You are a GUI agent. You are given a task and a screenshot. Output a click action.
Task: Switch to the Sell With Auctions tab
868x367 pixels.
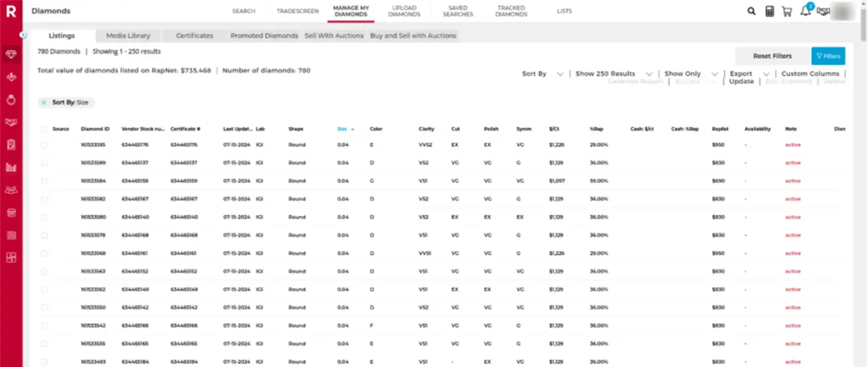point(334,36)
